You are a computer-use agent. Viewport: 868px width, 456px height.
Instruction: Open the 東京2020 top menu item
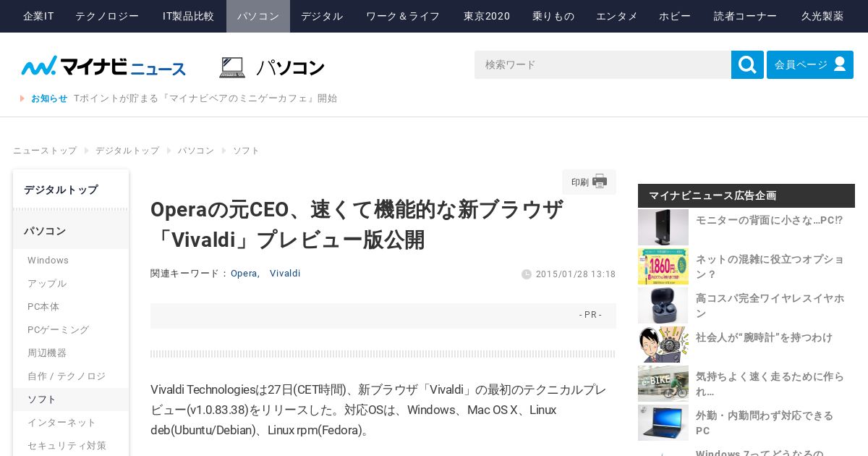[487, 16]
